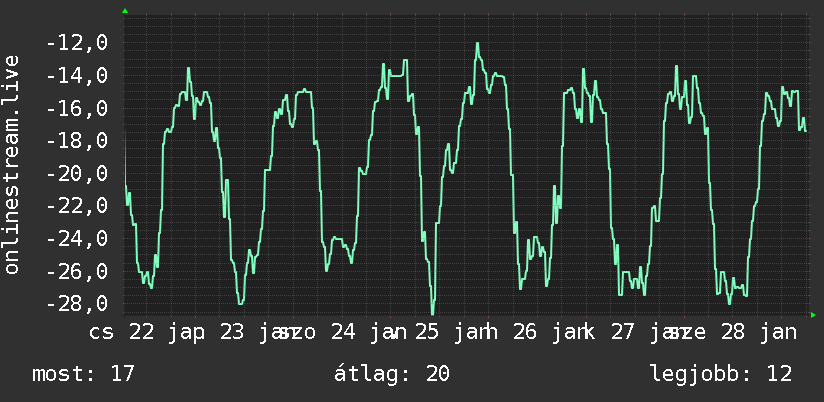Click the 'átlag: 20' average value
The image size is (824, 402).
click(x=392, y=374)
